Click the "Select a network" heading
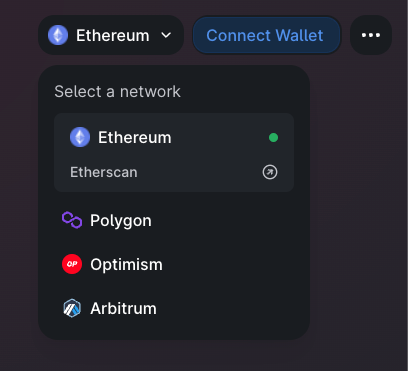 coord(117,91)
